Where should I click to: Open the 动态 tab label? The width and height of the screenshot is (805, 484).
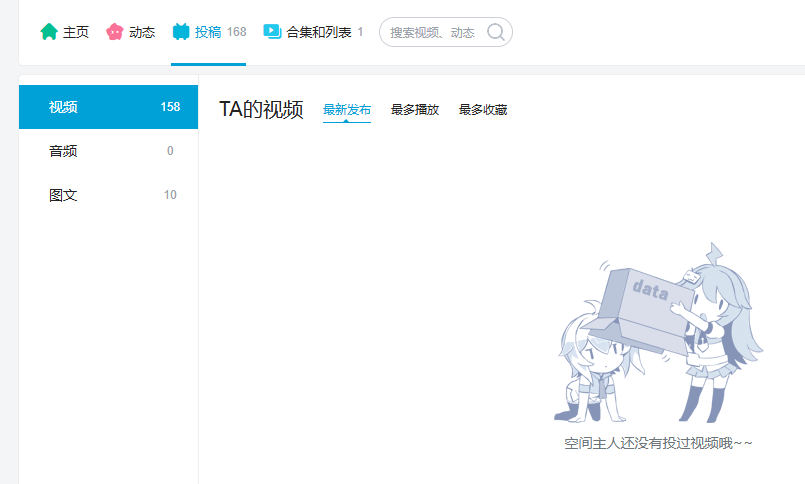142,32
